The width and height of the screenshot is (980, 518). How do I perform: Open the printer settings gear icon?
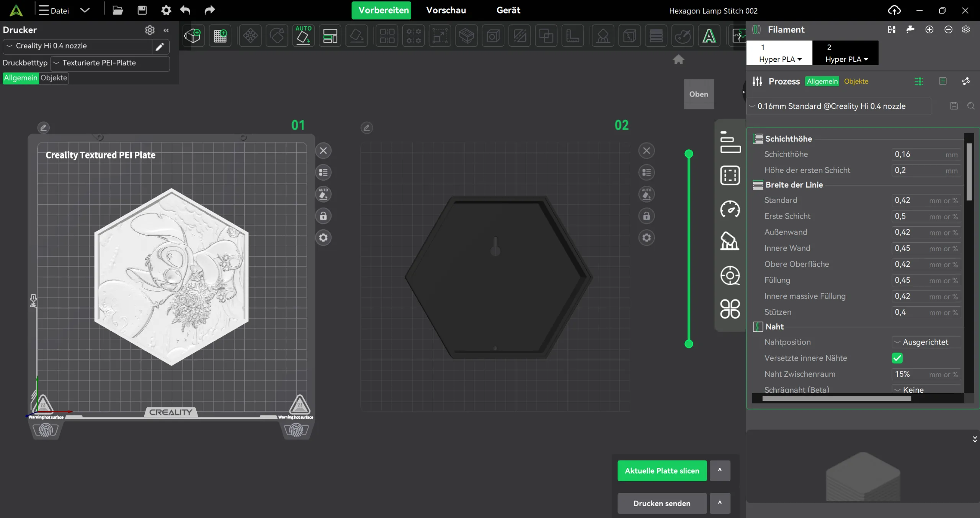pyautogui.click(x=150, y=30)
